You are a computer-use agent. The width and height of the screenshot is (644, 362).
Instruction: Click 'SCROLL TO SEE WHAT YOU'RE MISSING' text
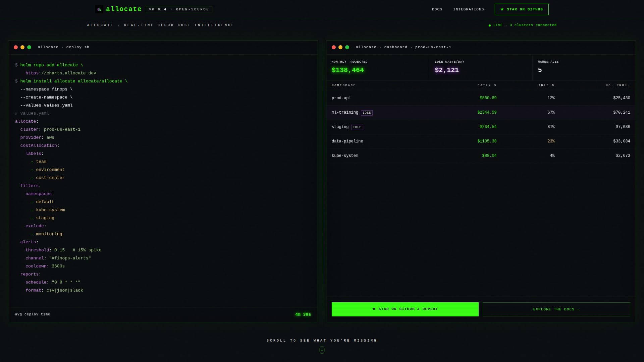[322, 341]
